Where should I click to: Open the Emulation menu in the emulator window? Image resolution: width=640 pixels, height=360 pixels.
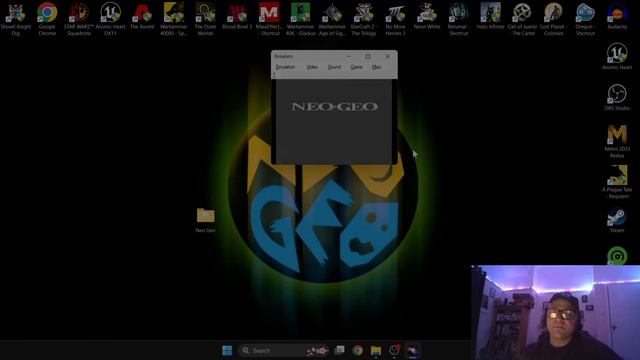pyautogui.click(x=285, y=67)
